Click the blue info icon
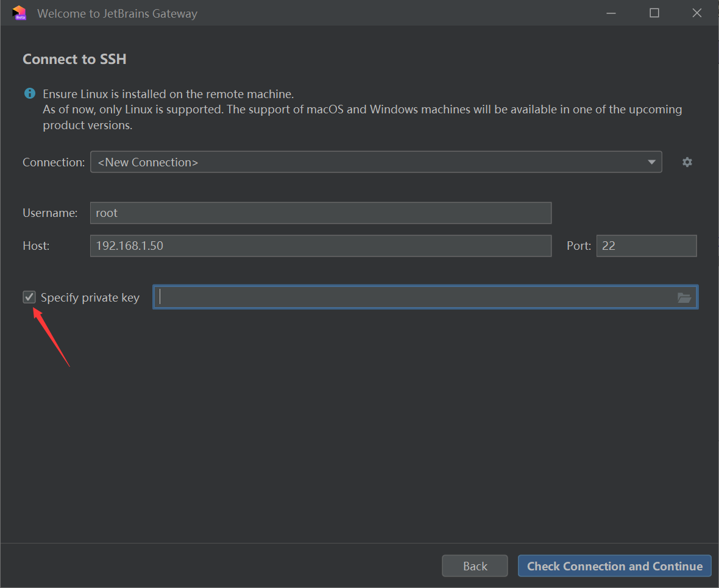This screenshot has height=588, width=719. 30,94
